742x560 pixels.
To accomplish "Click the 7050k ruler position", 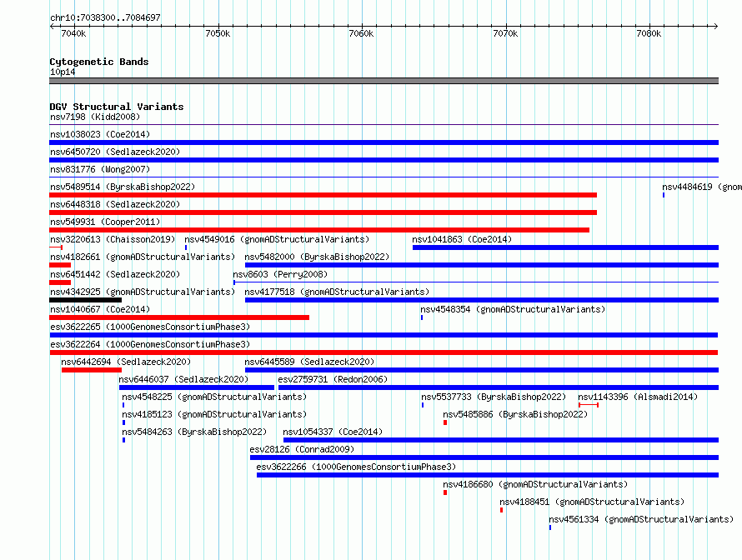I will (218, 33).
